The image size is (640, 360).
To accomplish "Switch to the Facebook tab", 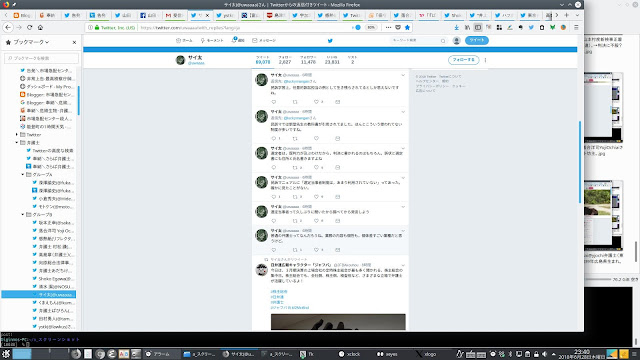I will tap(149, 15).
